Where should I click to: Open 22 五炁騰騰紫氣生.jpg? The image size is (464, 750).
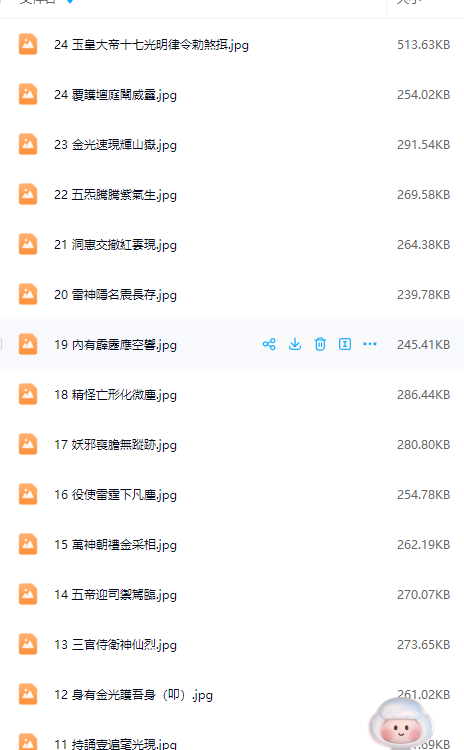115,195
